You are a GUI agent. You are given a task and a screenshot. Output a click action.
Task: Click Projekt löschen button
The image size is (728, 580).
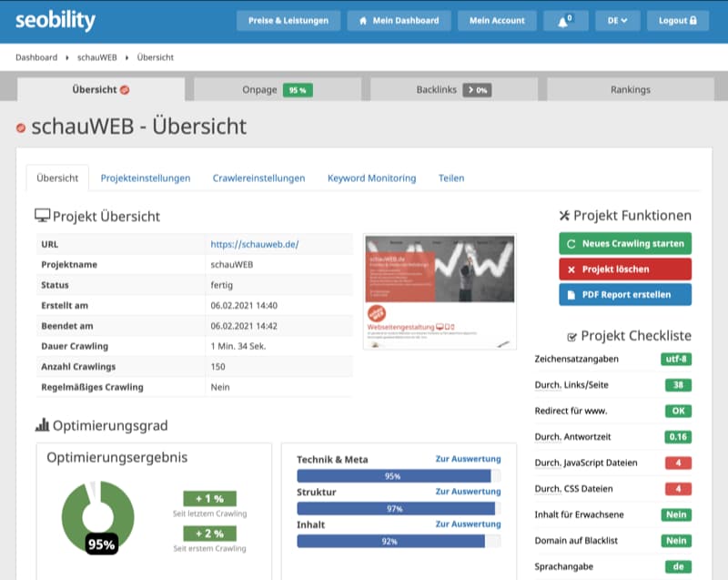[625, 270]
